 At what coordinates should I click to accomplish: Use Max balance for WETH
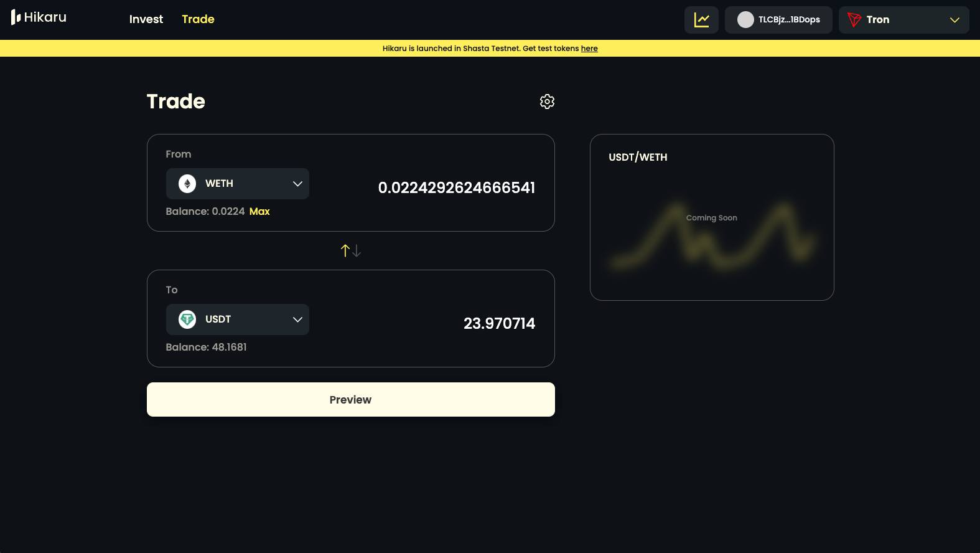pos(259,212)
